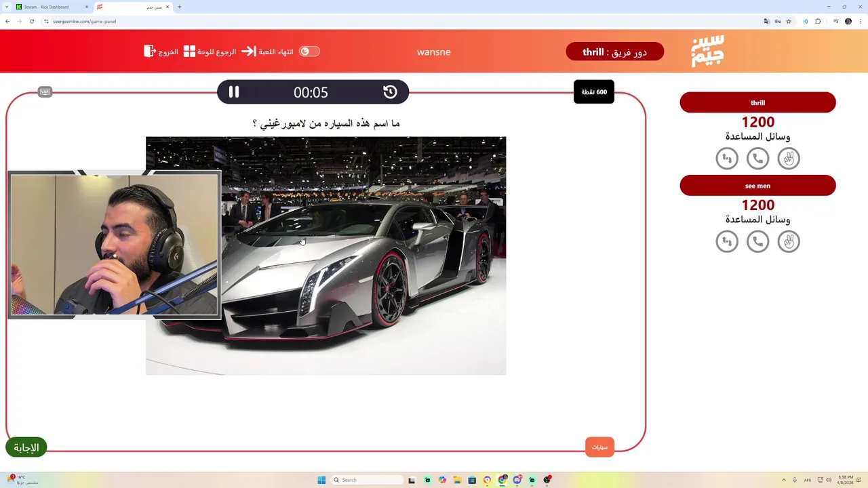Click see men team's 1200 score
The image size is (868, 488).
point(758,205)
